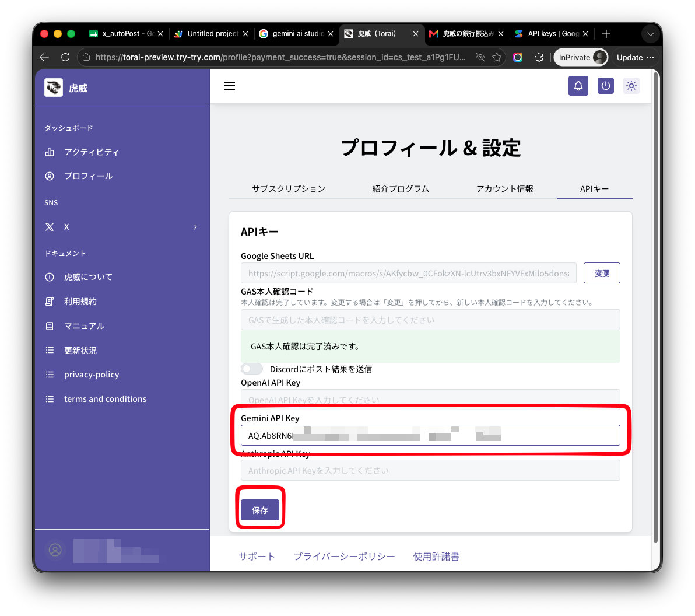Image resolution: width=695 pixels, height=616 pixels.
Task: Open a new browser tab with plus
Action: tap(606, 34)
